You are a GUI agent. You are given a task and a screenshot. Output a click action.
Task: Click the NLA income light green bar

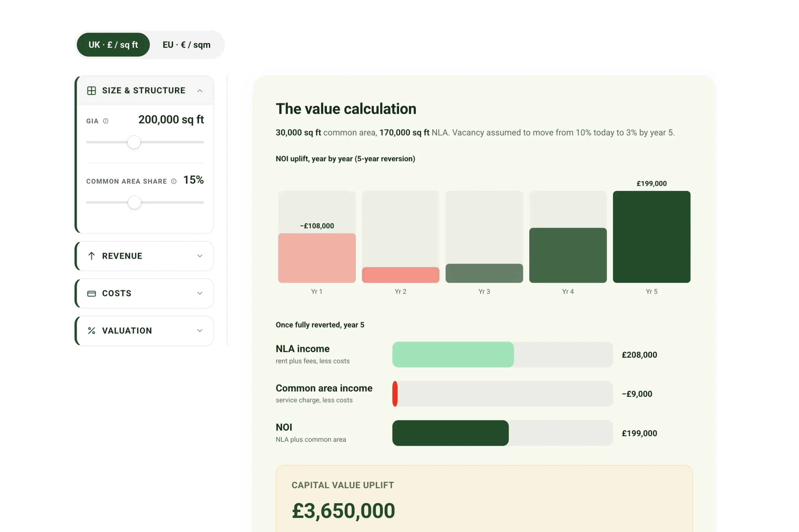click(453, 355)
